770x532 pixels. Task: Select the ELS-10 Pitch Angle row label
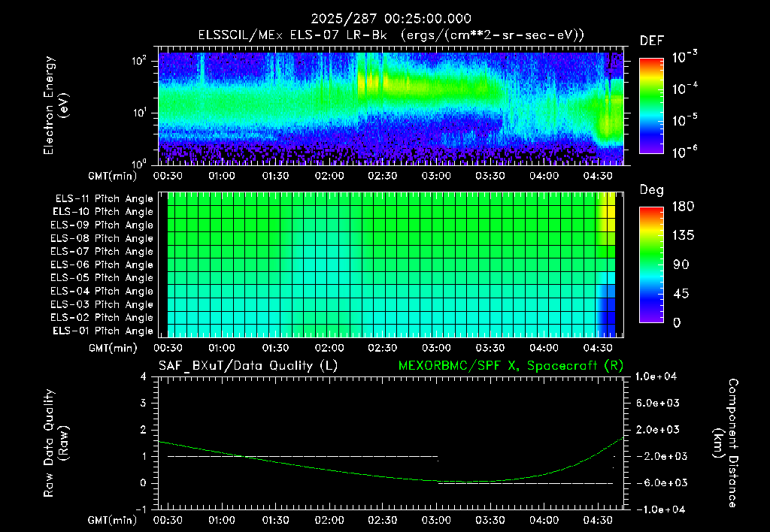click(x=103, y=212)
